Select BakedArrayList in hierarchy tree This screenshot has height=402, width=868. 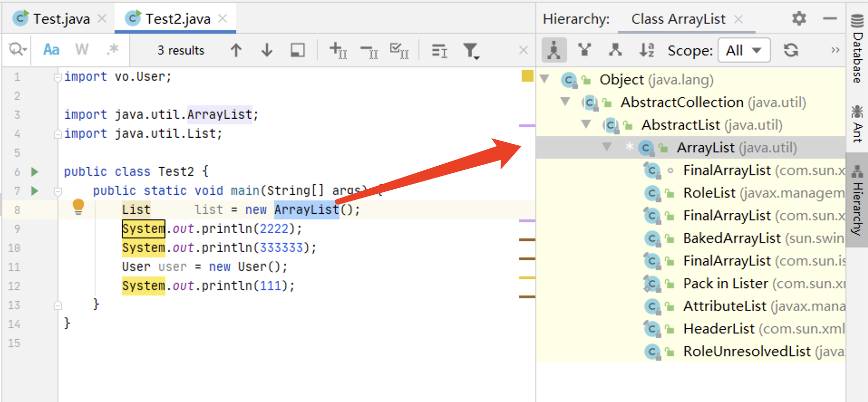coord(764,238)
